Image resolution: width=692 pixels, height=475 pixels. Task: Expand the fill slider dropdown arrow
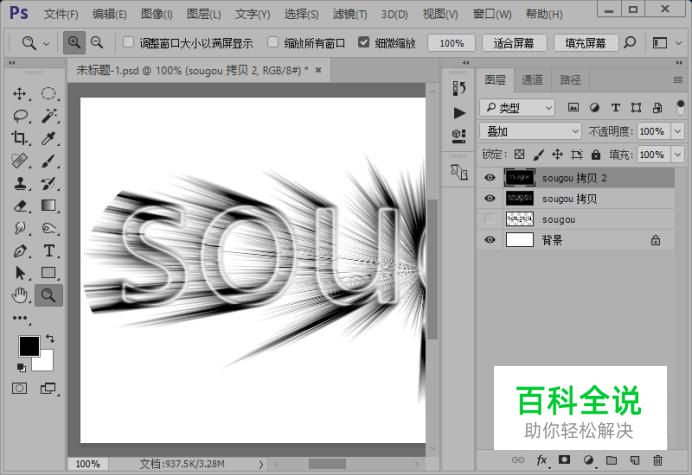click(677, 155)
